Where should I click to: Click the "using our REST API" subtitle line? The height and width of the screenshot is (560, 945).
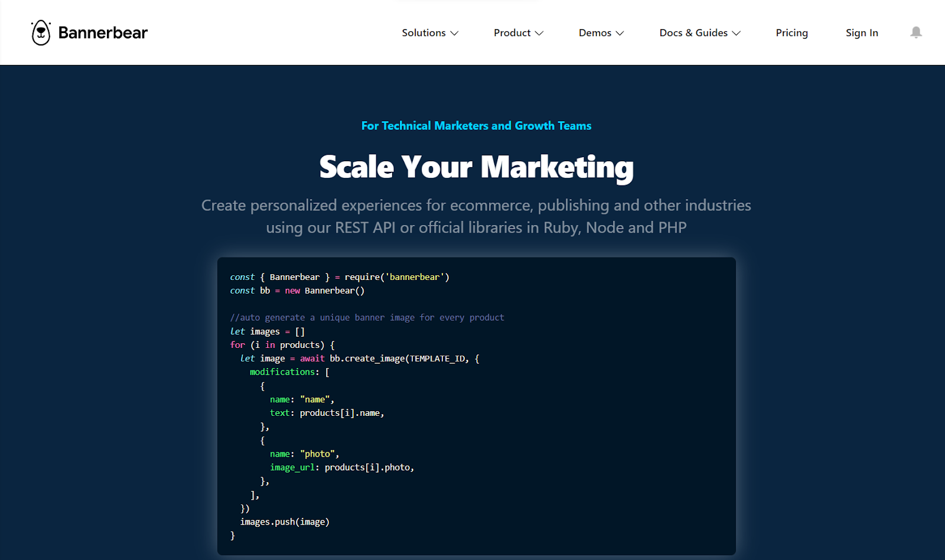click(x=476, y=228)
